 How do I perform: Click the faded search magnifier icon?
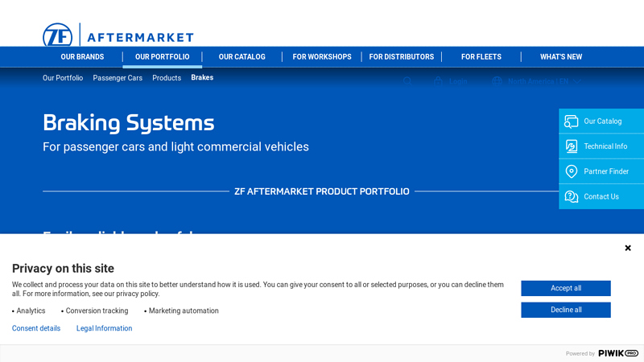[407, 81]
